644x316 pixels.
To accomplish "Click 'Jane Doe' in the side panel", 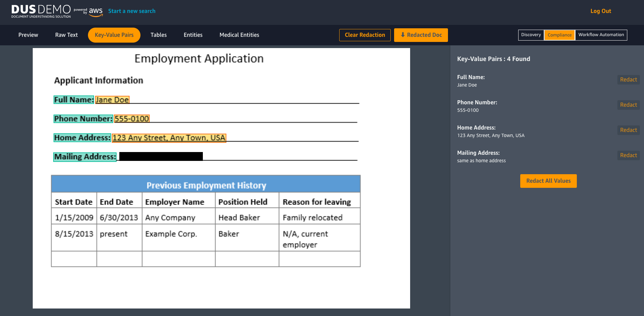I will [467, 85].
